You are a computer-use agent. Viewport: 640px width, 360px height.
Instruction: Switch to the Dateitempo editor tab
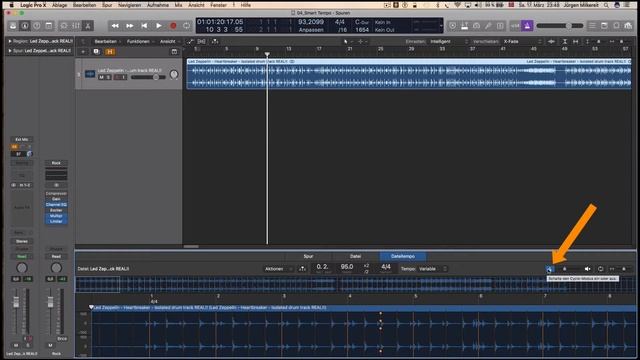[x=403, y=256]
